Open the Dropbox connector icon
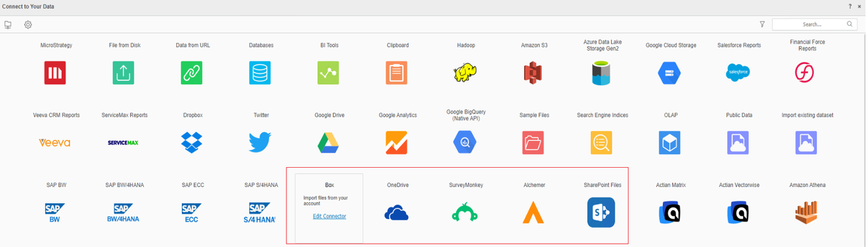This screenshot has height=247, width=868. pyautogui.click(x=192, y=143)
